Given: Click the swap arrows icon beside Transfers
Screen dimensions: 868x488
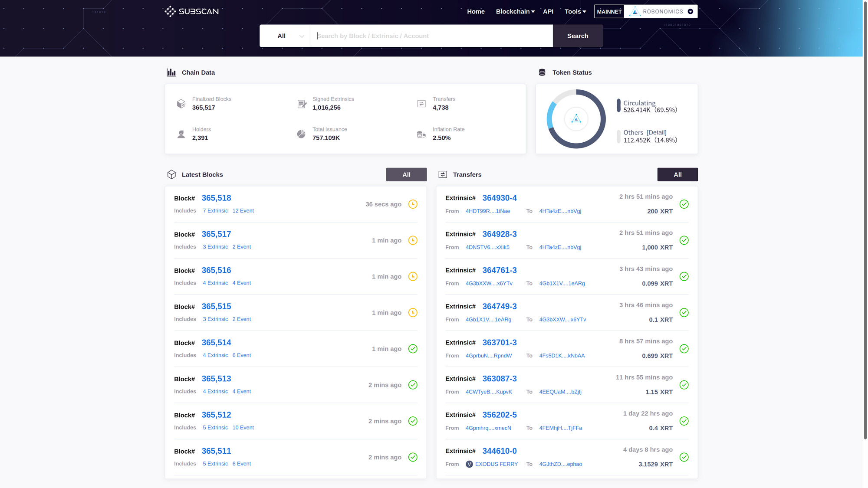Looking at the screenshot, I should (x=443, y=174).
